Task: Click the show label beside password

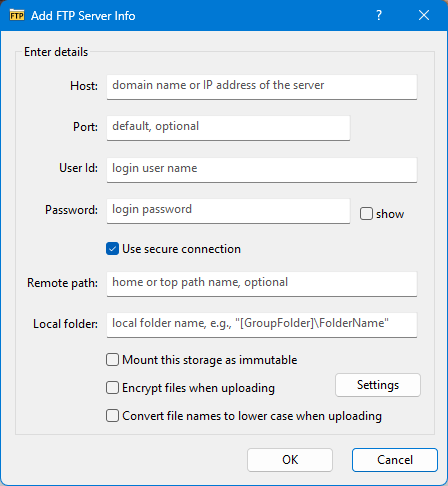Action: (x=390, y=214)
